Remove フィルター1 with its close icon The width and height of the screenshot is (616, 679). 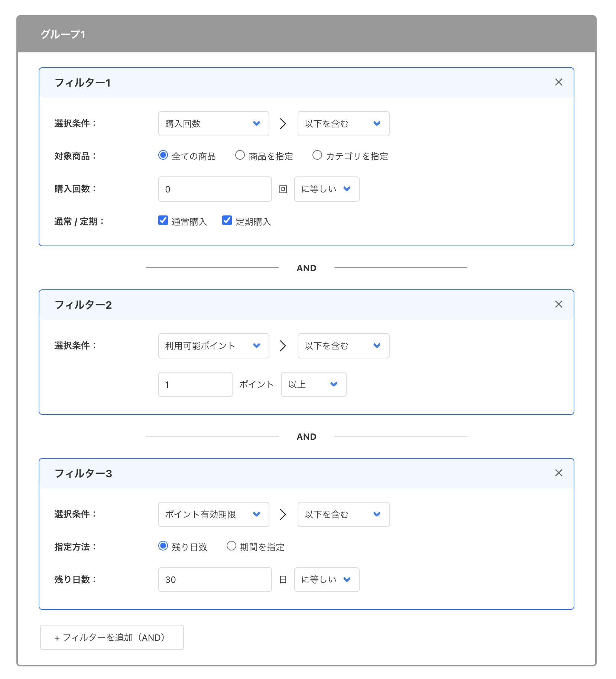click(558, 82)
